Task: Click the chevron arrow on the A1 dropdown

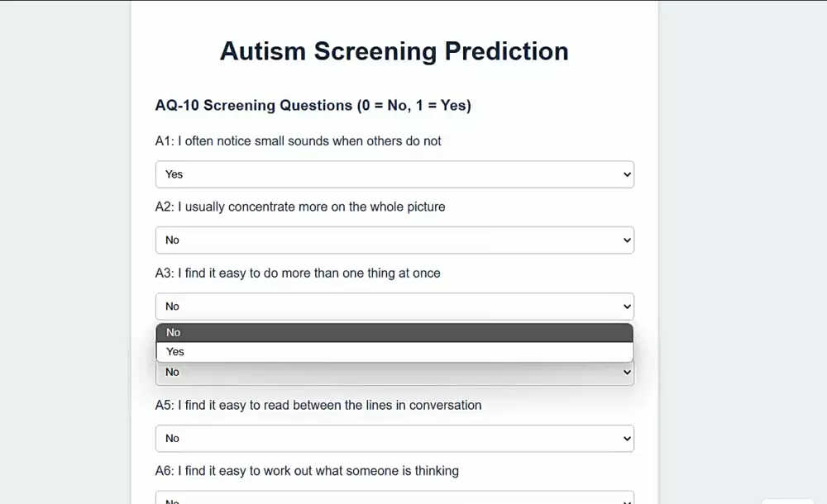Action: pos(624,174)
